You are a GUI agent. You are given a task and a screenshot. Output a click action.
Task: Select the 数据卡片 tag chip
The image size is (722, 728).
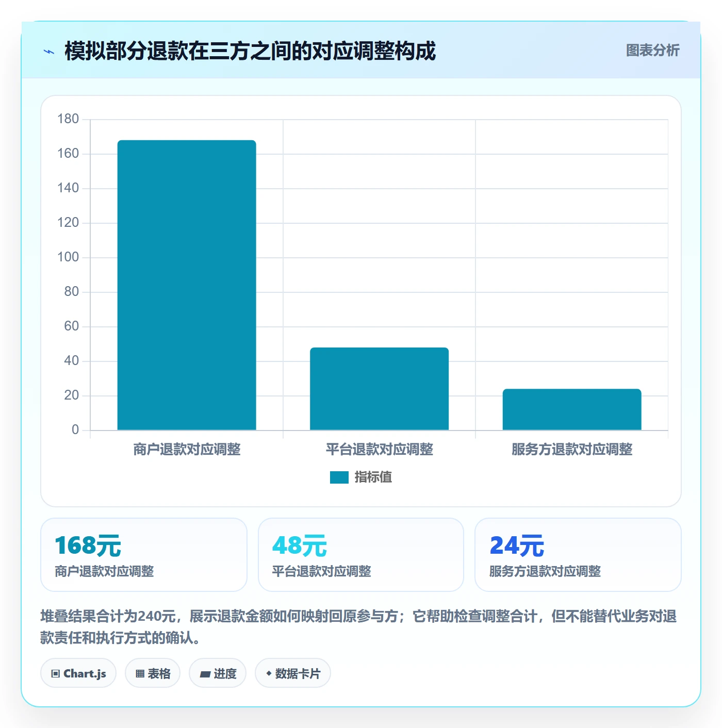tap(293, 673)
